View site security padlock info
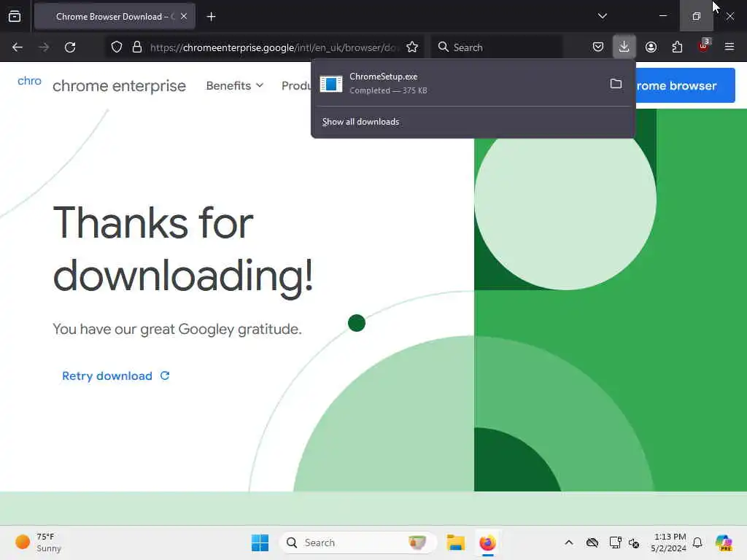 pos(137,47)
